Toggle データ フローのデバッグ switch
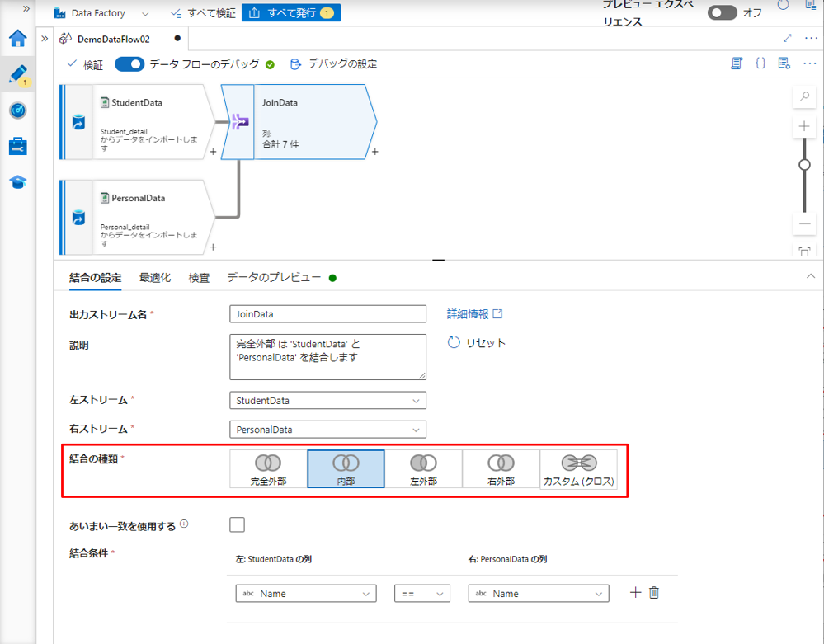The image size is (824, 644). [x=129, y=64]
